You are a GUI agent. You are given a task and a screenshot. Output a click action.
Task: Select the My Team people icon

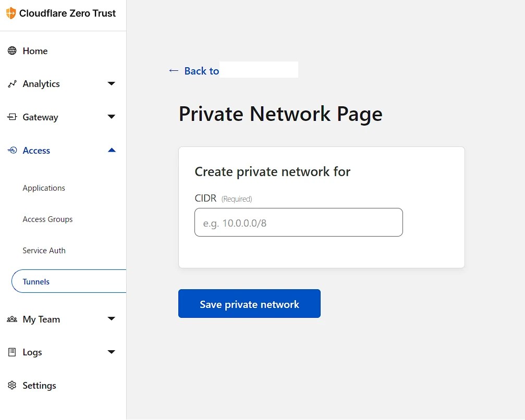tap(11, 319)
